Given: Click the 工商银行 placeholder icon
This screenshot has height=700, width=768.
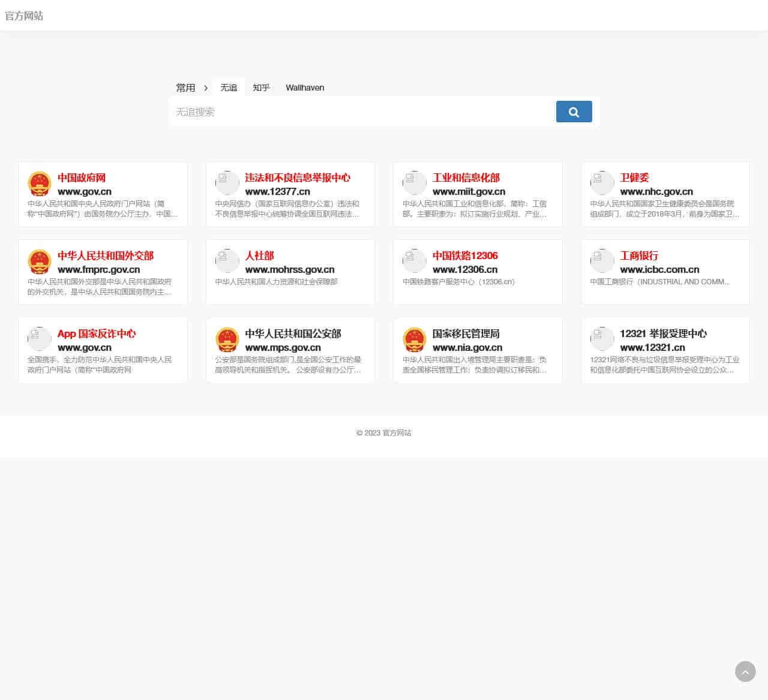Looking at the screenshot, I should coord(602,262).
